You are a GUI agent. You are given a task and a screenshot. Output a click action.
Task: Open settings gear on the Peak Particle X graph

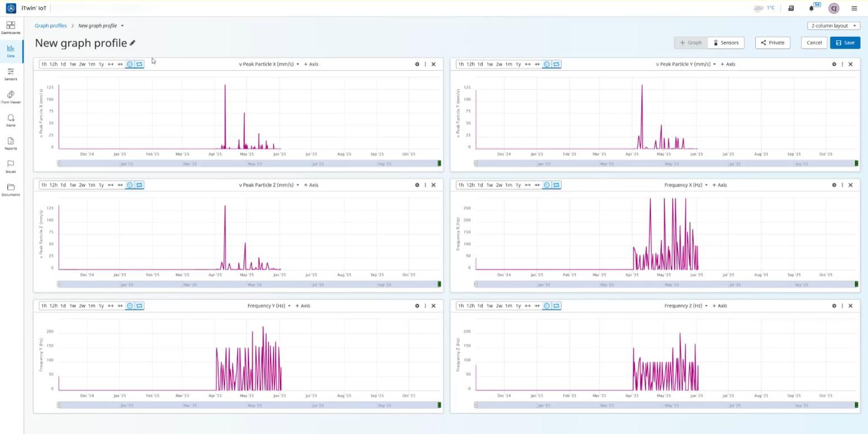pyautogui.click(x=417, y=64)
